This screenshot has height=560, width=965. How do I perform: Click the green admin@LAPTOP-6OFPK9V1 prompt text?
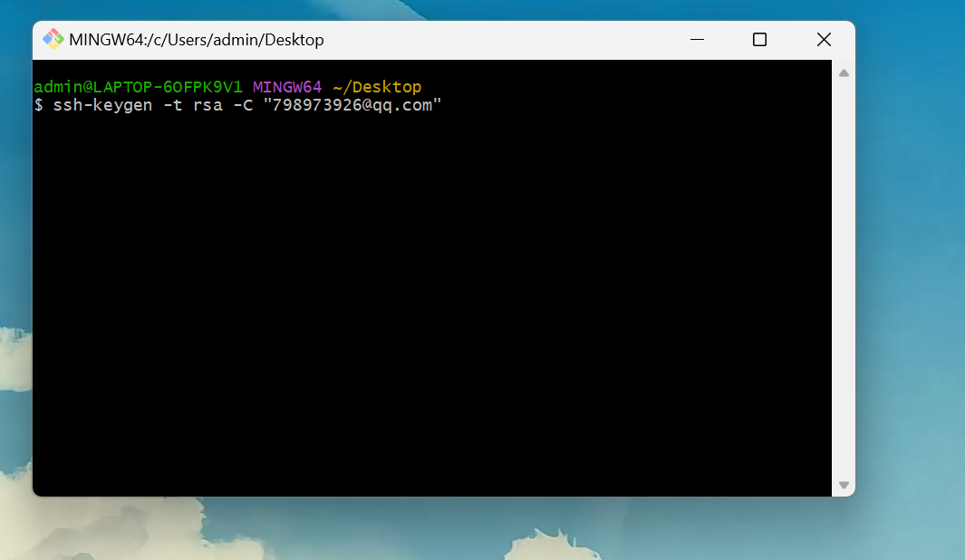tap(138, 87)
